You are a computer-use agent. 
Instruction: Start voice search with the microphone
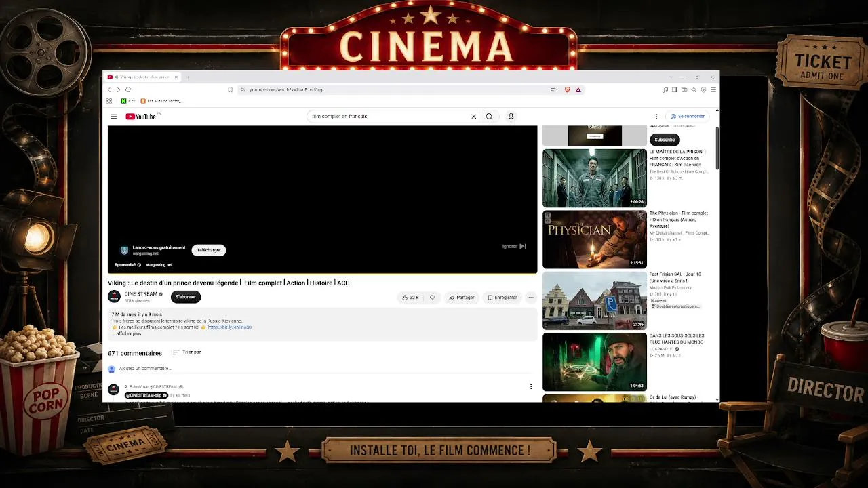(511, 117)
